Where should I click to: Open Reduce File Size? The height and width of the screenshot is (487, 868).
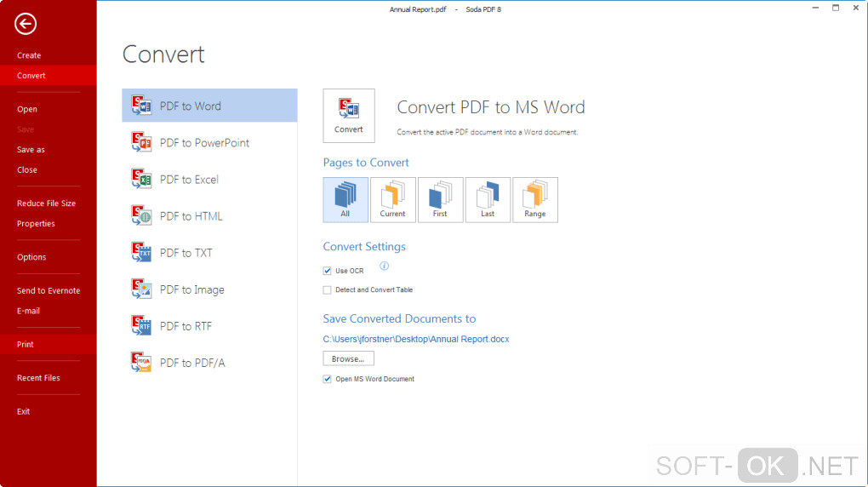pos(49,203)
